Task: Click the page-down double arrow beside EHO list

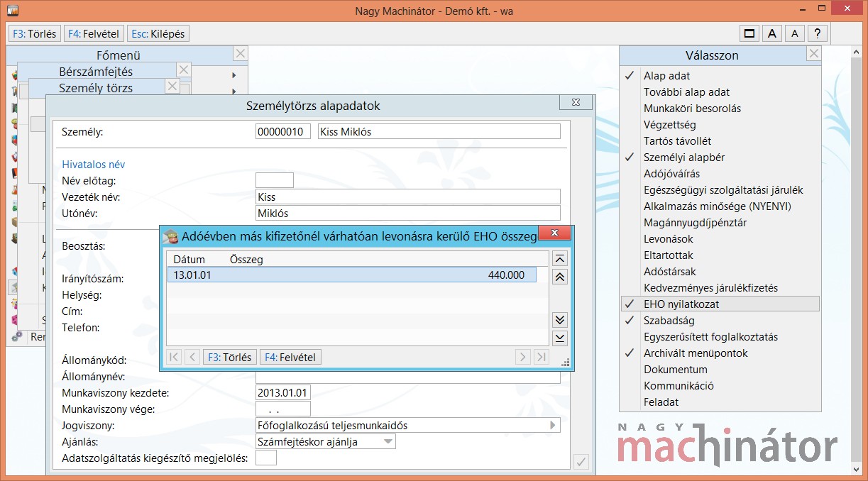Action: coord(559,319)
